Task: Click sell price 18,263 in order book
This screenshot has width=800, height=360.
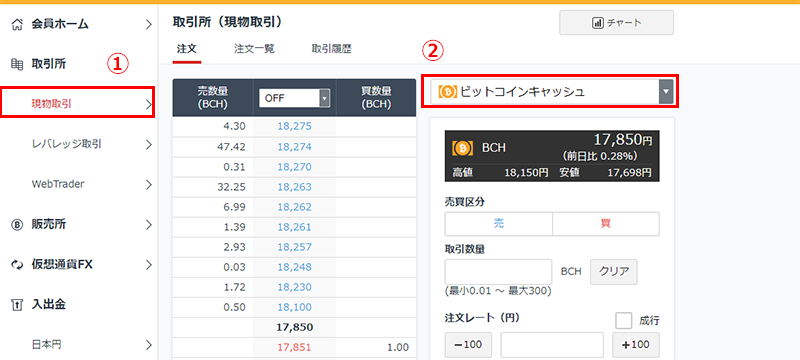Action: pyautogui.click(x=294, y=187)
